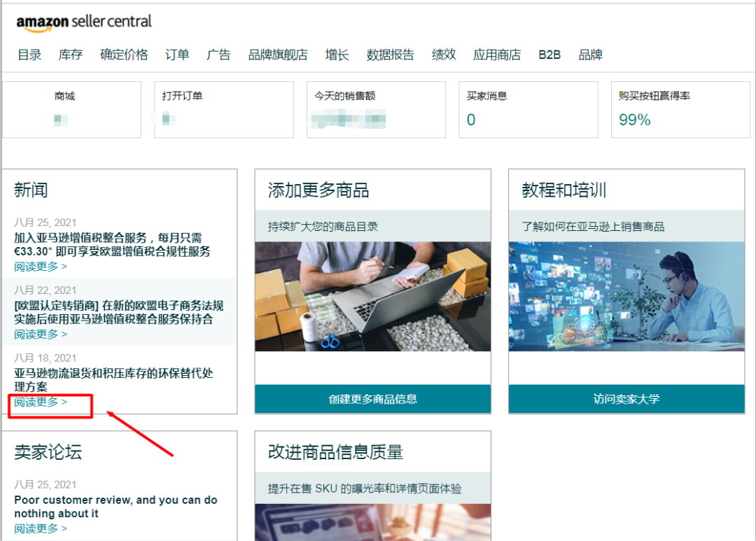Click the 改进商品信息质量 card title
Viewport: 756px width, 541px height.
[x=335, y=452]
